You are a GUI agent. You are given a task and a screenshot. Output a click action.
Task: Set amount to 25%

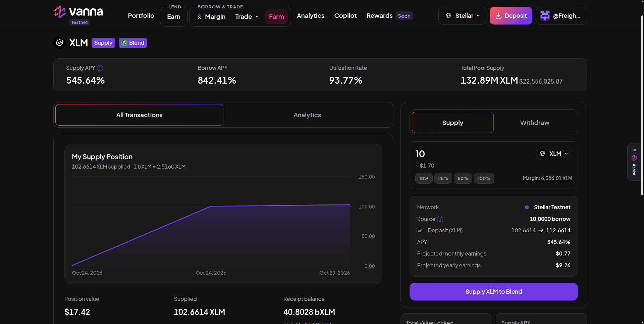tap(443, 179)
